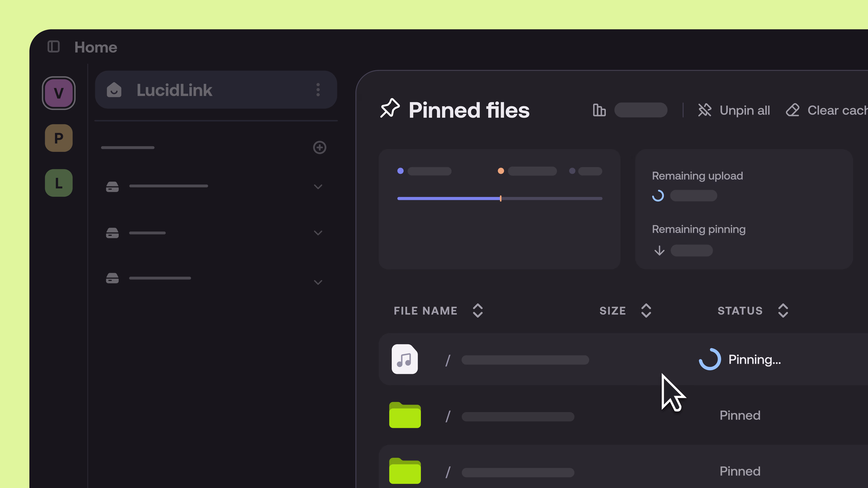The width and height of the screenshot is (868, 488).
Task: Sort by Status column
Action: [783, 310]
